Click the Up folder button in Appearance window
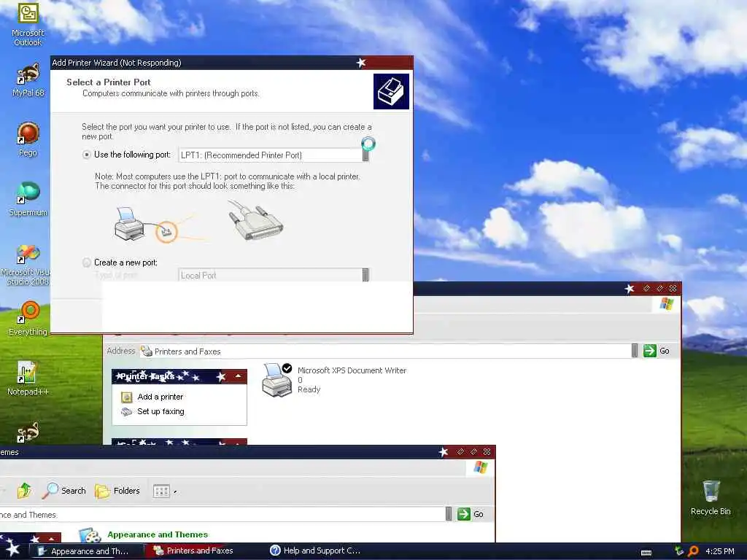This screenshot has width=747, height=560. [24, 491]
